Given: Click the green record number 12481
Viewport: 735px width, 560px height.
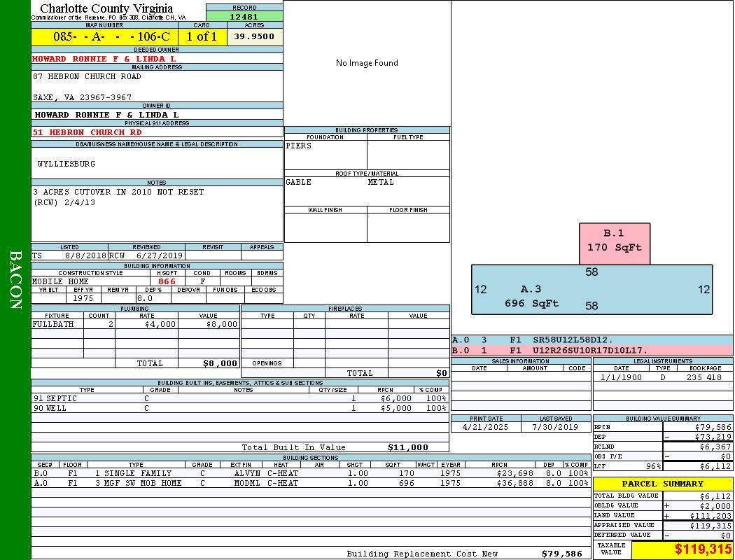Looking at the screenshot, I should (244, 17).
